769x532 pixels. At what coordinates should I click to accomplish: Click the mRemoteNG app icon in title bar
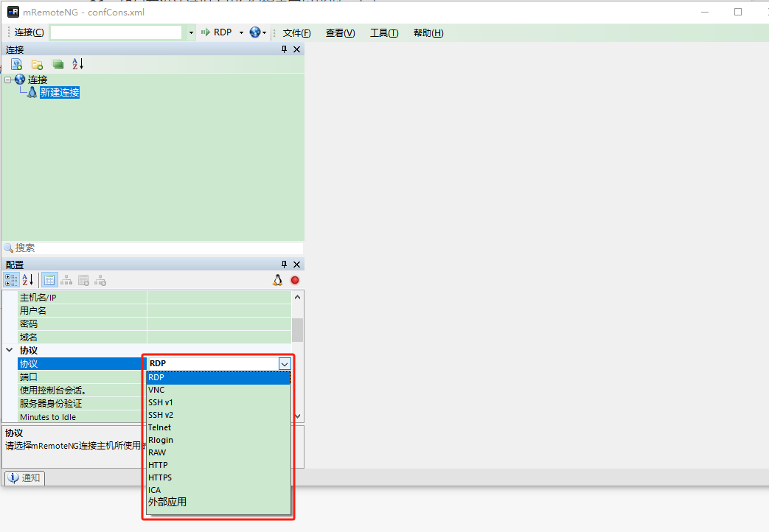click(x=13, y=12)
